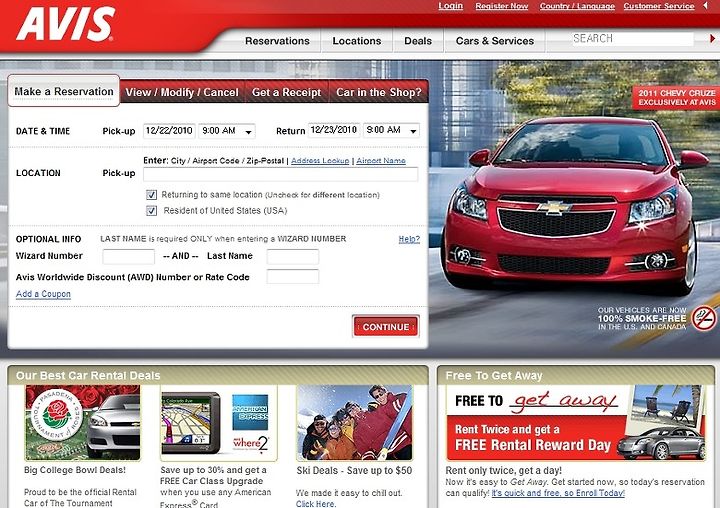Open the Reservations menu

pyautogui.click(x=277, y=41)
